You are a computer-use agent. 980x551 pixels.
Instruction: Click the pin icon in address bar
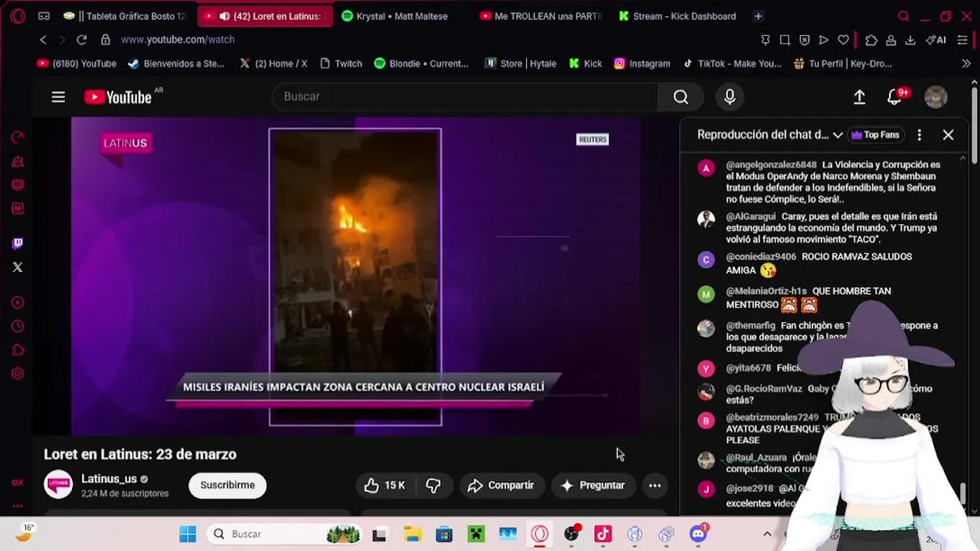766,40
